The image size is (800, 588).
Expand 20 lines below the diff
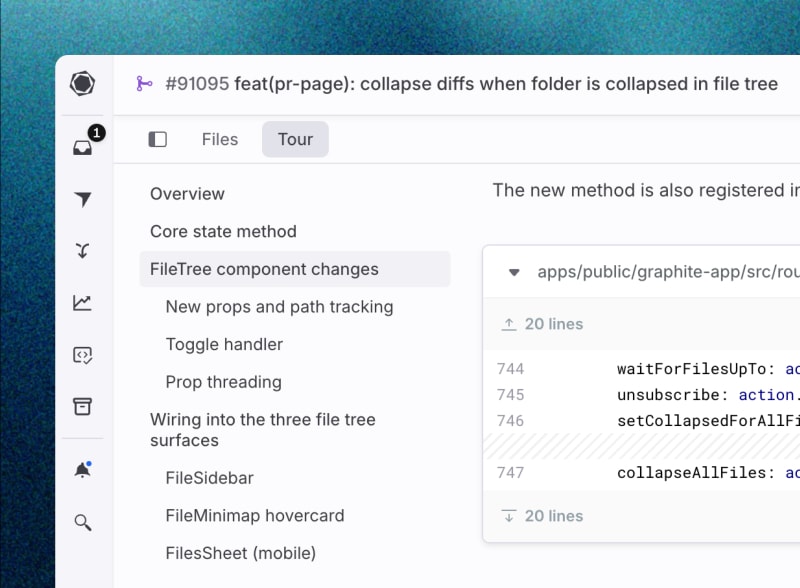tap(541, 516)
